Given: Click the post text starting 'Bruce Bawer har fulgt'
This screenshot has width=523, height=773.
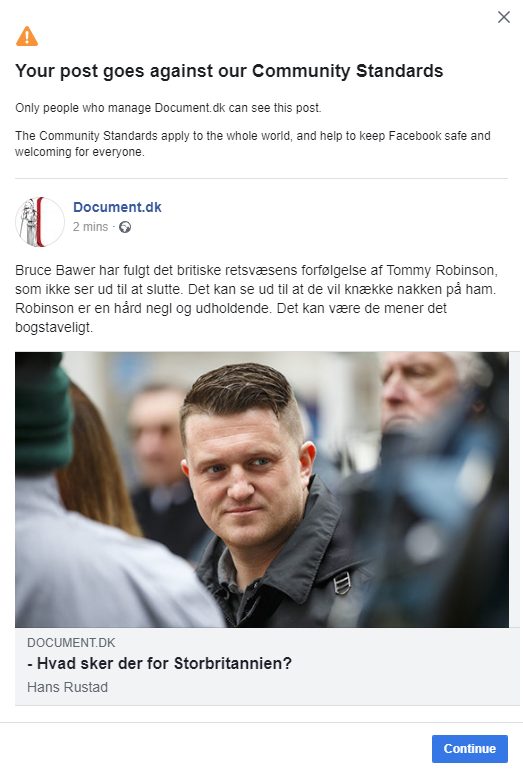Looking at the screenshot, I should (x=256, y=298).
